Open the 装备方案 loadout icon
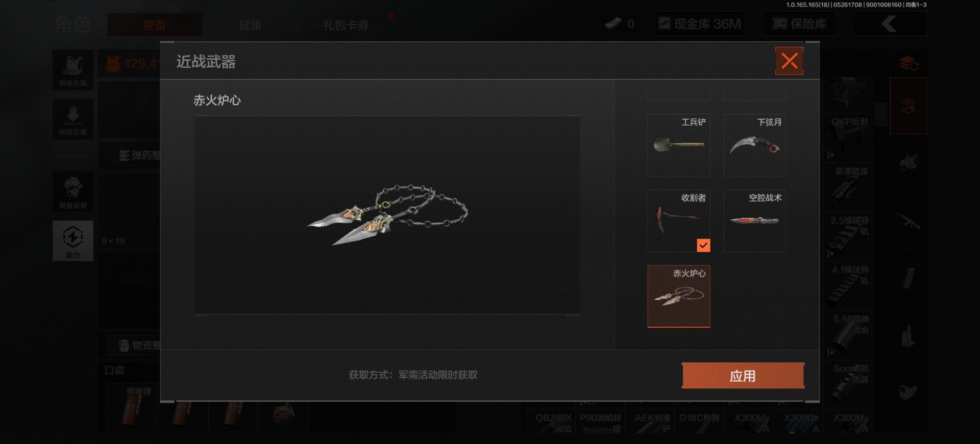The image size is (980, 444). point(73,70)
